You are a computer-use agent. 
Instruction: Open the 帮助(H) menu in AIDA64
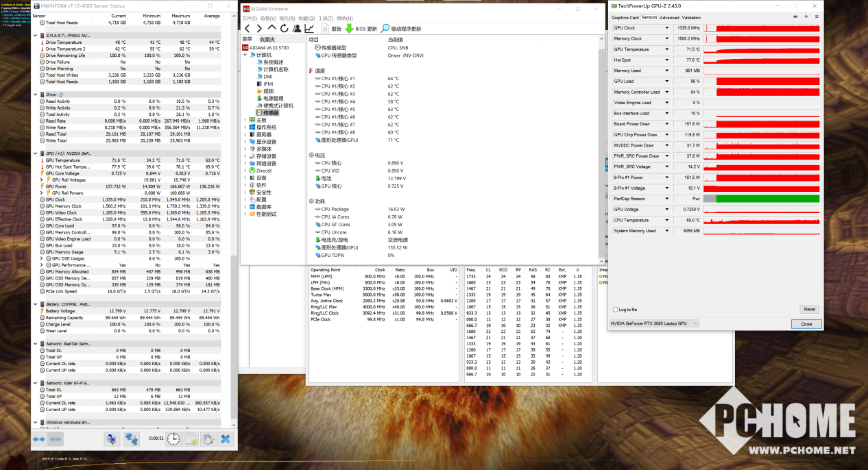click(344, 18)
